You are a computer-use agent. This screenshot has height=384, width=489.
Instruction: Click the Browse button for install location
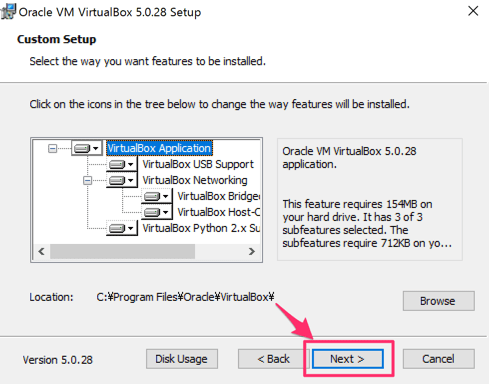pos(438,301)
